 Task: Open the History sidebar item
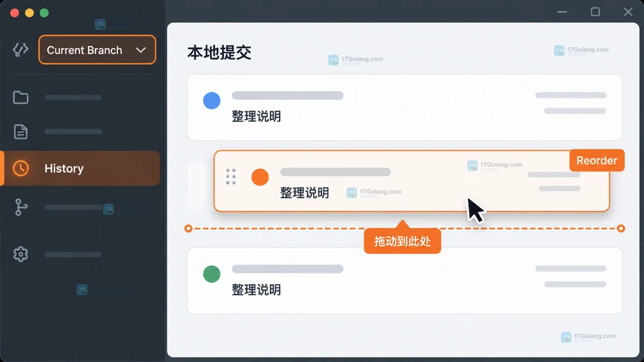pos(80,168)
